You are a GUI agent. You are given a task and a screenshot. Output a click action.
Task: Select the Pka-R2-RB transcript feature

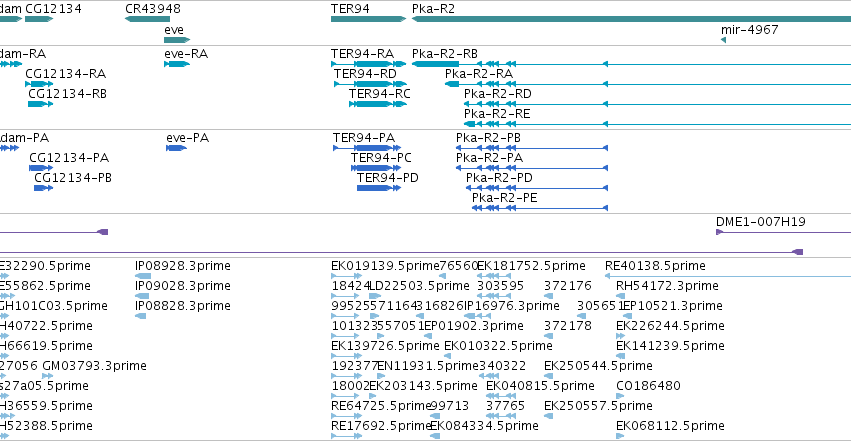pyautogui.click(x=631, y=64)
